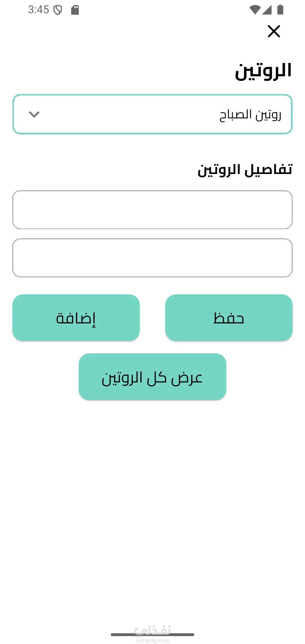Tap the shield icon in the status bar

[58, 10]
